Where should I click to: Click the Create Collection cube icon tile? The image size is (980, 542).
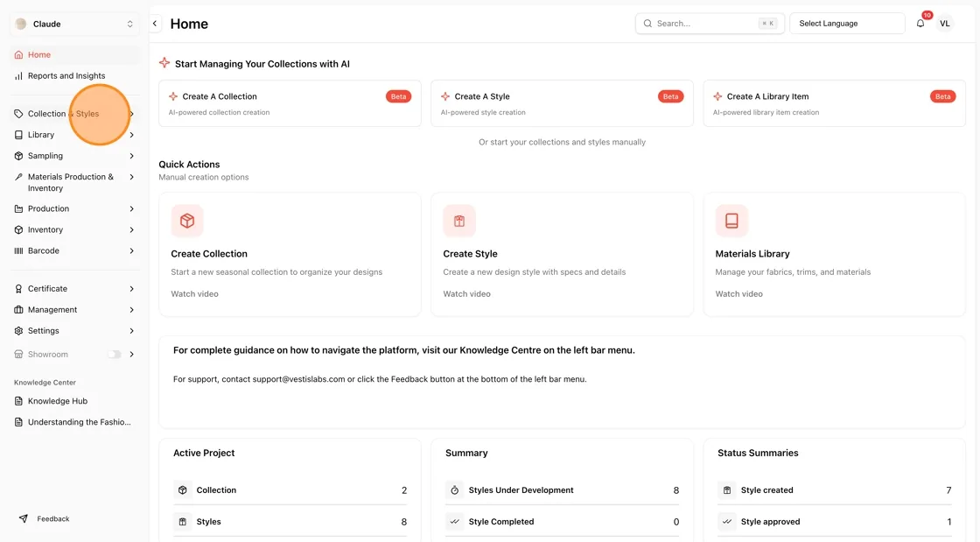tap(187, 221)
